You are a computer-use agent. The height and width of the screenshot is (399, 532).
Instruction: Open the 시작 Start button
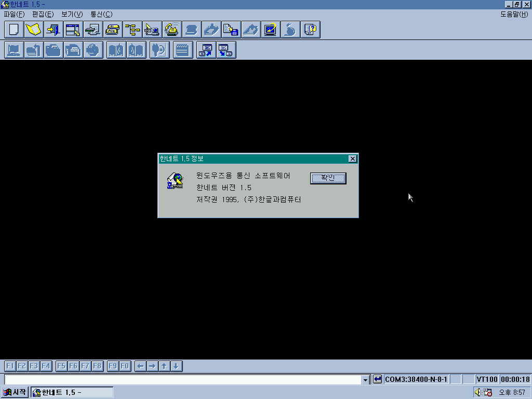pyautogui.click(x=14, y=392)
